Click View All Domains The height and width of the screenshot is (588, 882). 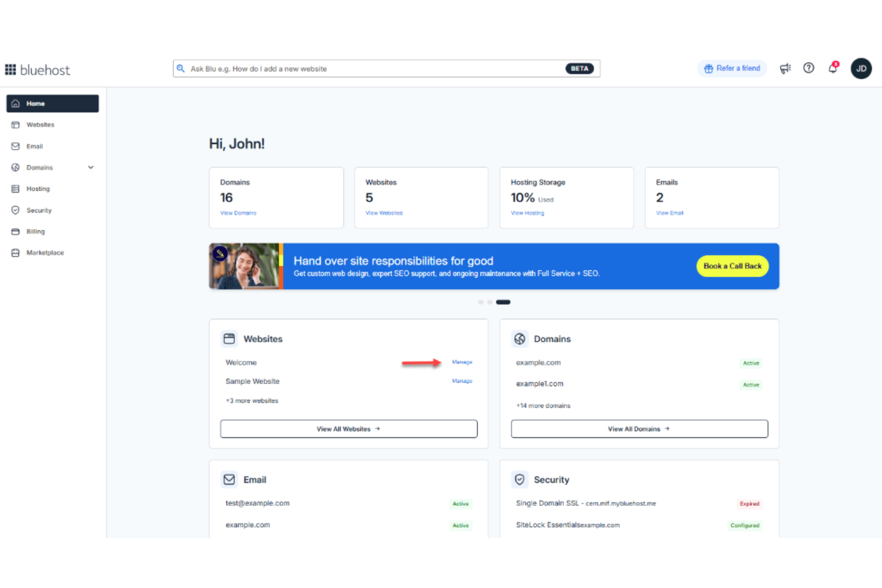[x=639, y=428]
